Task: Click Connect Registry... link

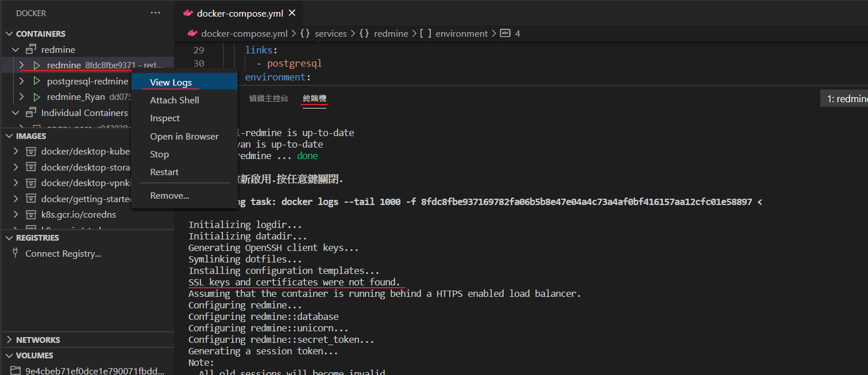Action: coord(63,253)
